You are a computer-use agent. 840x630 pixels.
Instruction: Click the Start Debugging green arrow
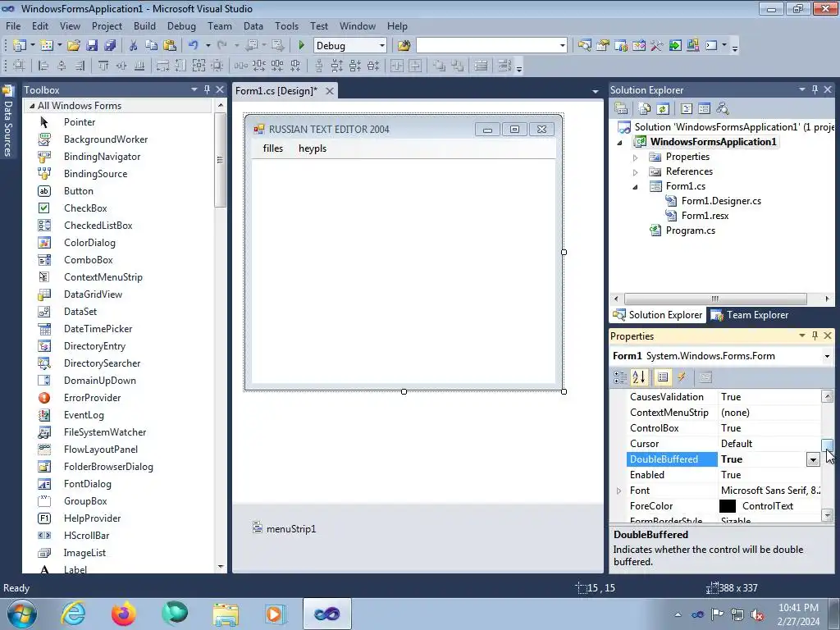(x=301, y=46)
